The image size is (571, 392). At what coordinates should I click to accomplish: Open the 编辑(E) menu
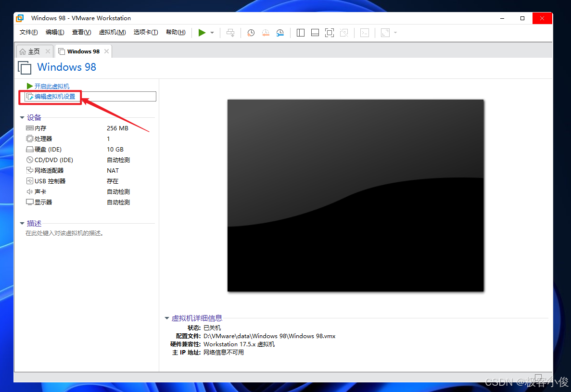[x=55, y=32]
